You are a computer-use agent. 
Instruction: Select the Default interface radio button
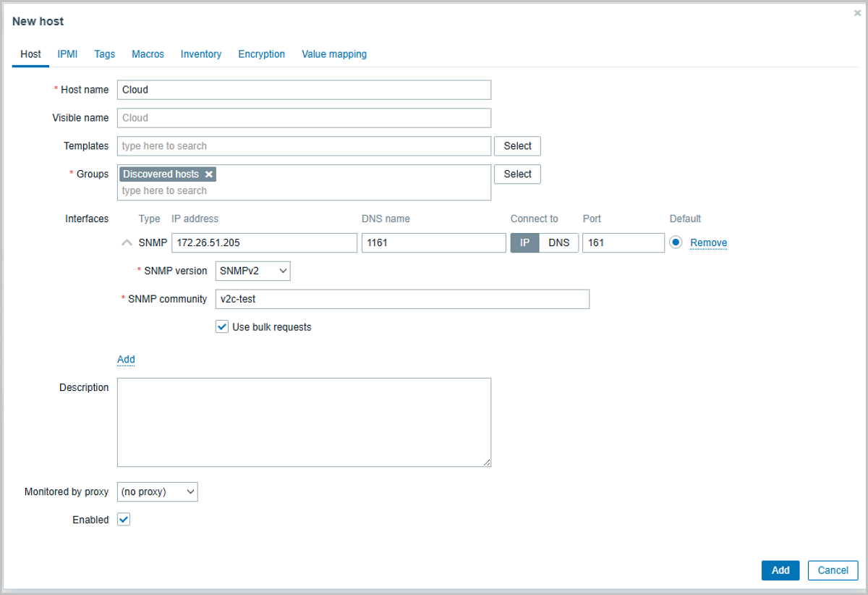point(676,243)
